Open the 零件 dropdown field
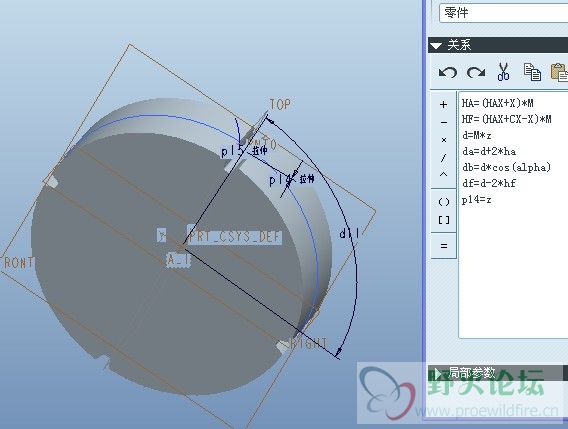Image resolution: width=568 pixels, height=429 pixels. (504, 13)
